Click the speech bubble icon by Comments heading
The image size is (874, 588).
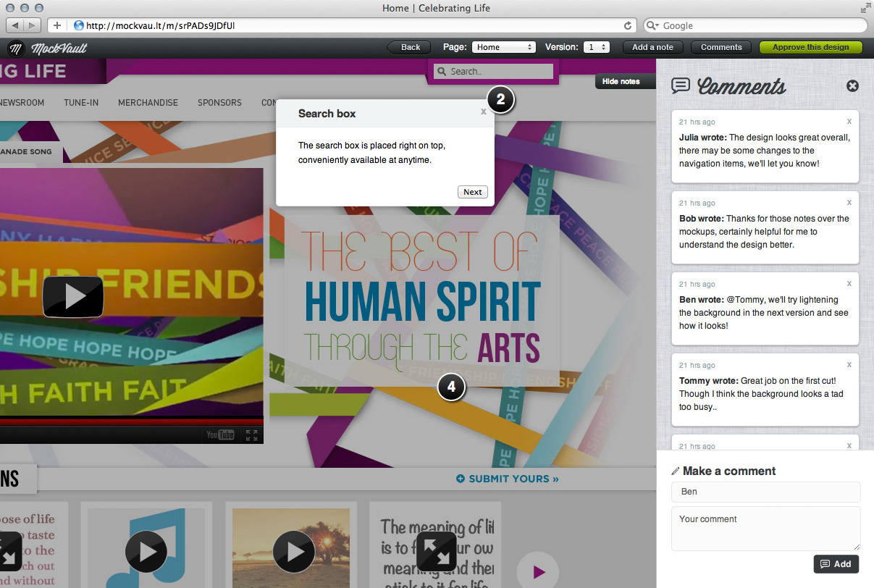(681, 85)
